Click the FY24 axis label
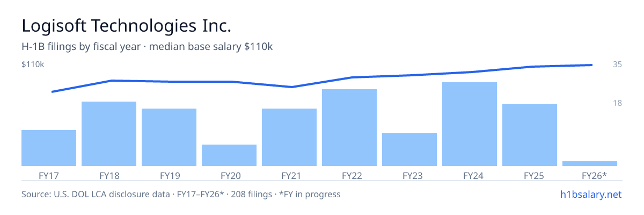This screenshot has height=215, width=644. [470, 175]
